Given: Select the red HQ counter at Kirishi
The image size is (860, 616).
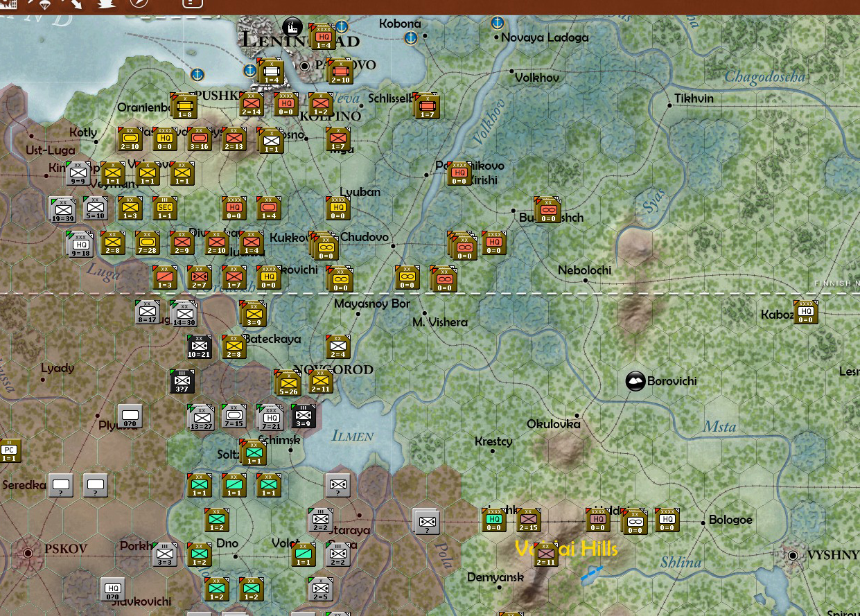Looking at the screenshot, I should (459, 173).
